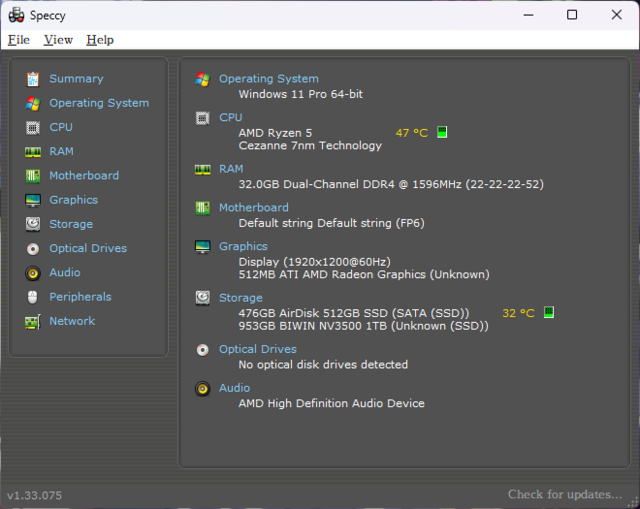640x509 pixels.
Task: Click the AMD High Definition Audio Device text
Action: click(331, 404)
